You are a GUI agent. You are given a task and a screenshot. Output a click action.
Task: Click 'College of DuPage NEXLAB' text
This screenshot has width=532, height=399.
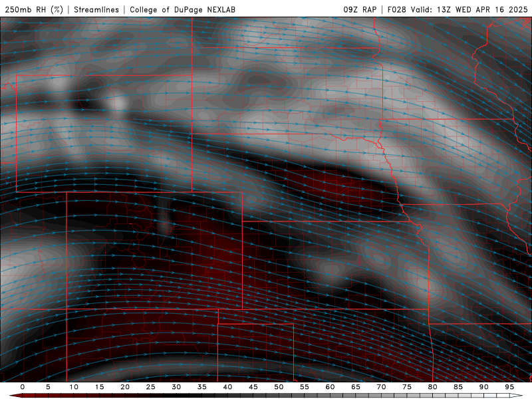coord(182,9)
